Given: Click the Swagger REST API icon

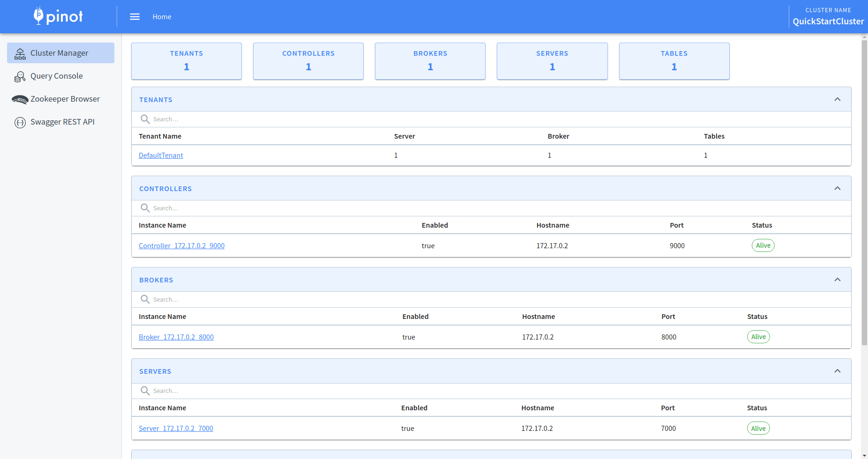Looking at the screenshot, I should click(20, 122).
